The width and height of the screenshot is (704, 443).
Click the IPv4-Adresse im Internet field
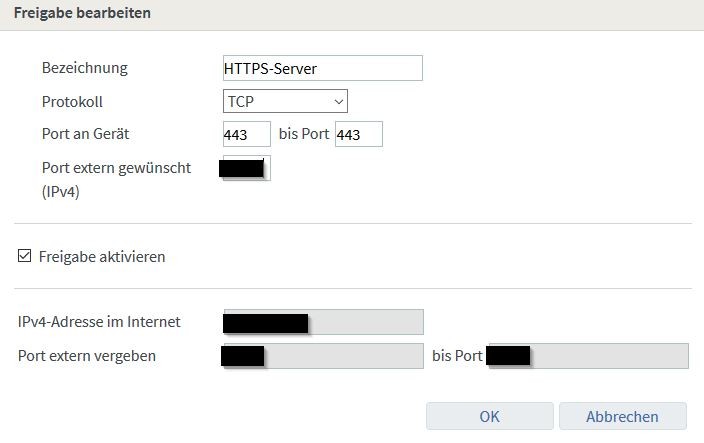tap(323, 322)
